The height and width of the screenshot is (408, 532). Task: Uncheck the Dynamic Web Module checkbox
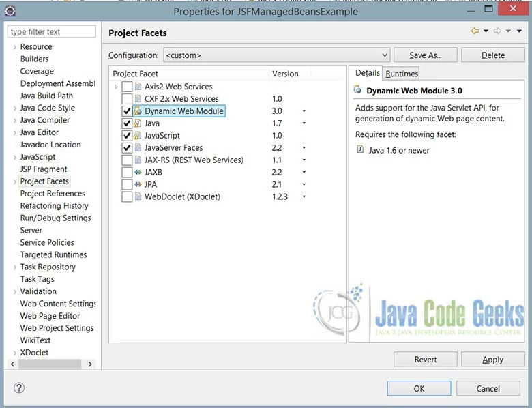(x=127, y=111)
